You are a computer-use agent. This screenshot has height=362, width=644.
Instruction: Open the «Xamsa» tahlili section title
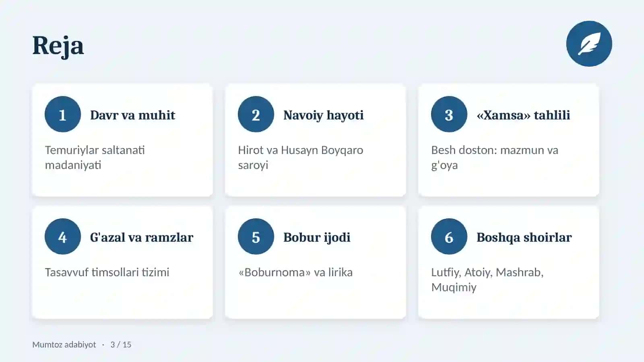point(523,115)
